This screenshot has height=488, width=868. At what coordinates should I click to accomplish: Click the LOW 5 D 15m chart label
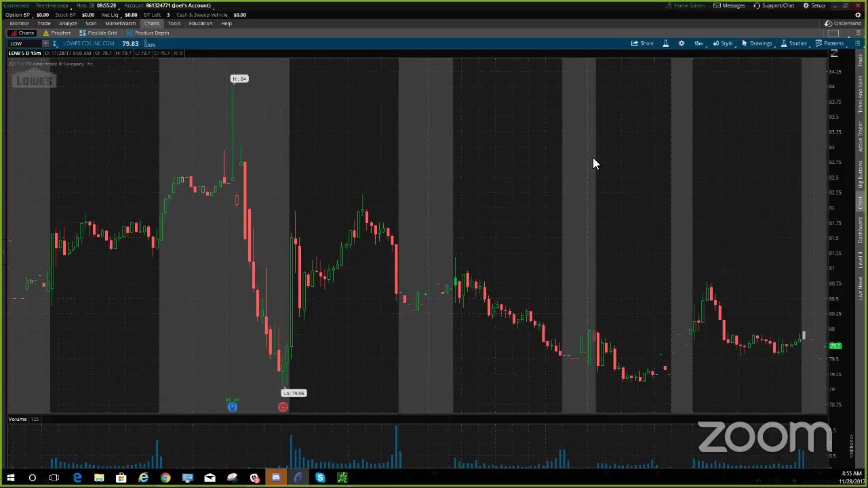pyautogui.click(x=25, y=53)
